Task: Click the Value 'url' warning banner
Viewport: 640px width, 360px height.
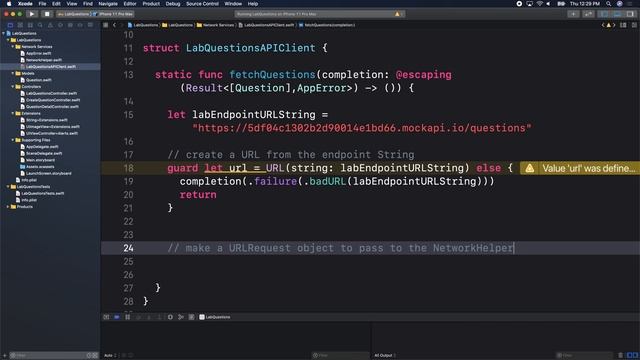Action: (580, 168)
